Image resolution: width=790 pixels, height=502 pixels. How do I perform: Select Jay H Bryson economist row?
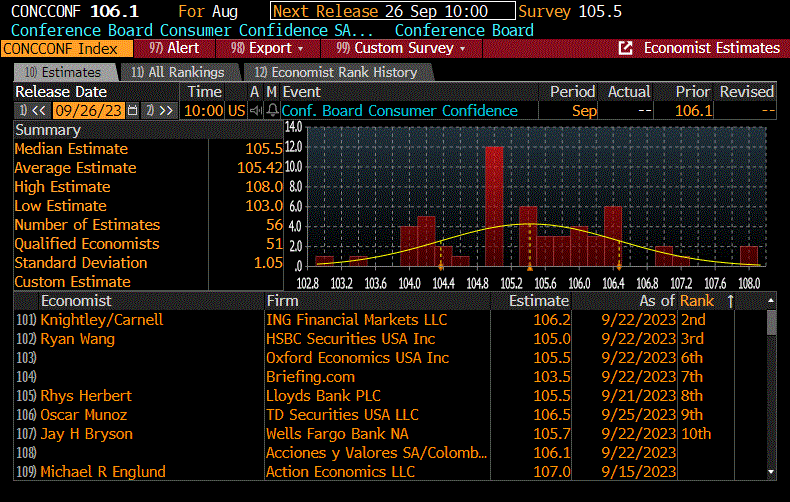[394, 434]
